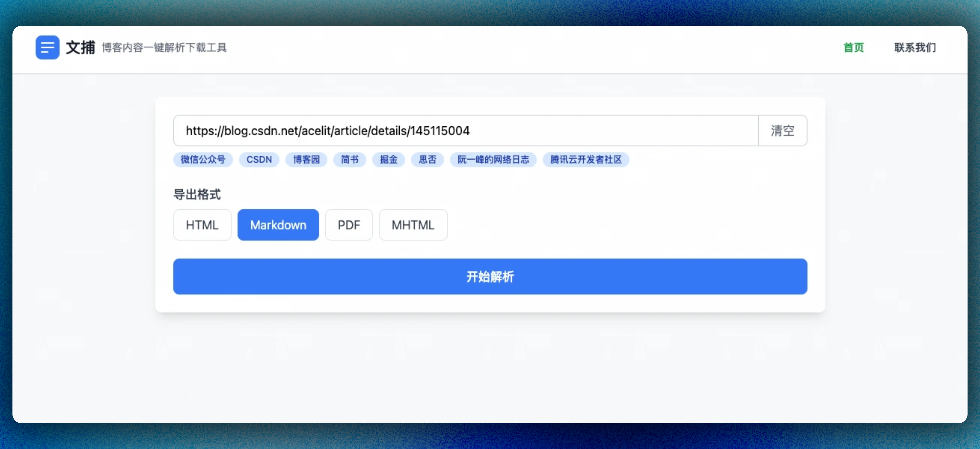Image resolution: width=980 pixels, height=449 pixels.
Task: Choose PDF export format
Action: pos(348,225)
